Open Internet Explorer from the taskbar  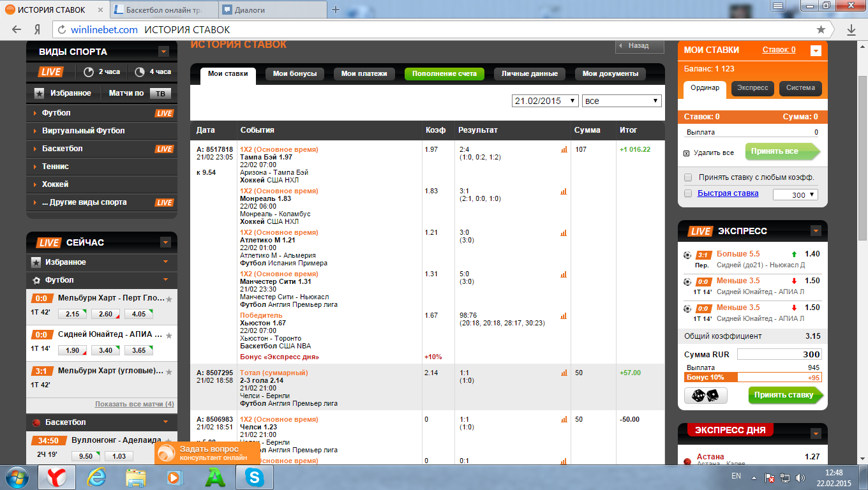point(97,477)
